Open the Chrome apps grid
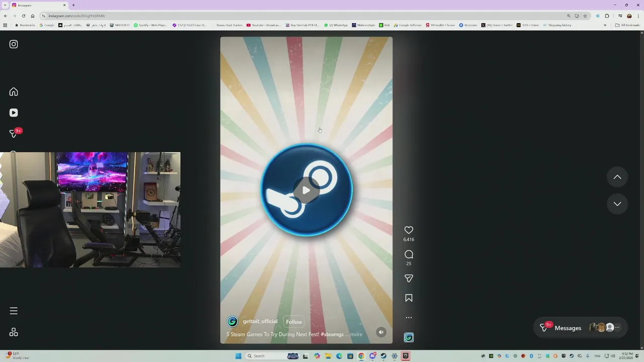This screenshot has width=644, height=362. pyautogui.click(x=5, y=25)
